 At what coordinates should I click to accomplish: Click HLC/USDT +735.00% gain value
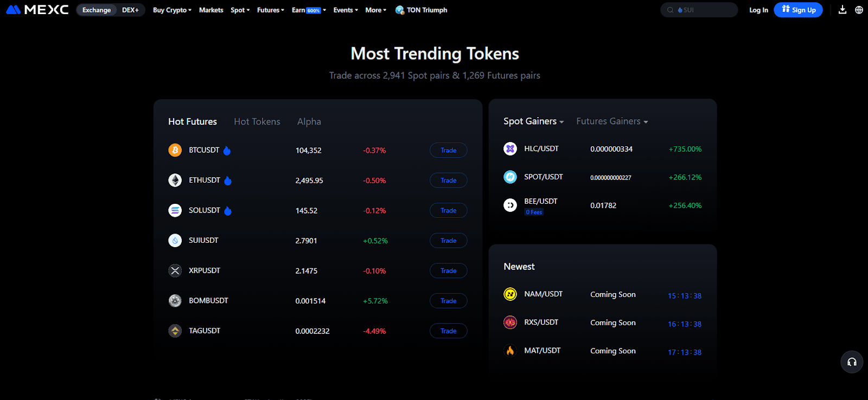[685, 149]
